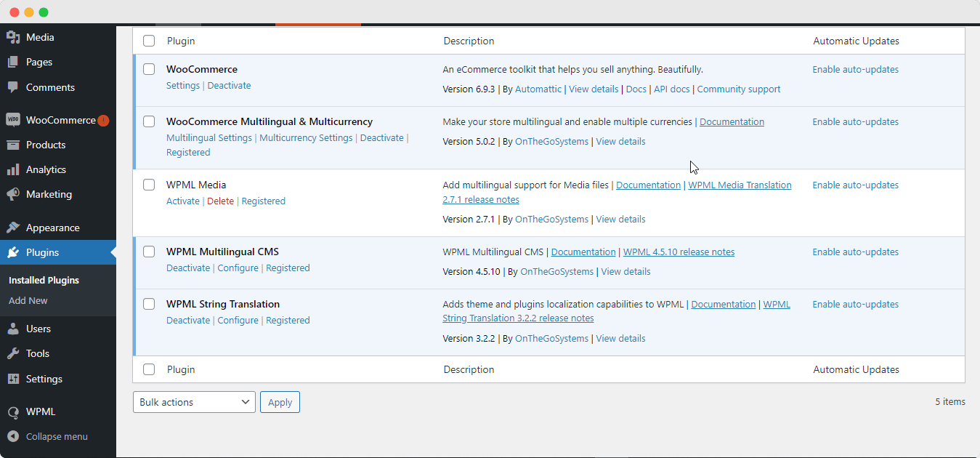This screenshot has width=980, height=458.
Task: Deactivate WooCommerce Multilingual & Multicurrency
Action: [382, 137]
